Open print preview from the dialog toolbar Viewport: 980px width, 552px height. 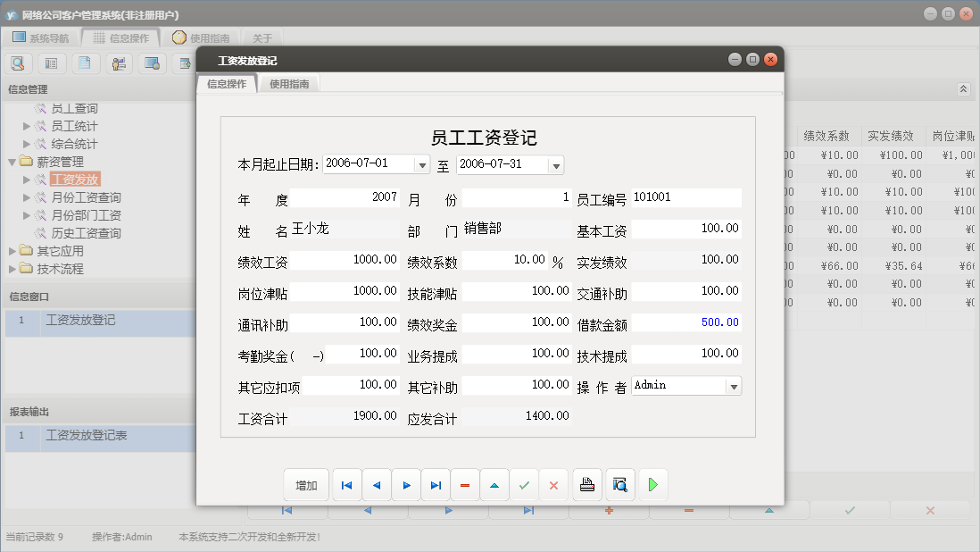point(619,484)
